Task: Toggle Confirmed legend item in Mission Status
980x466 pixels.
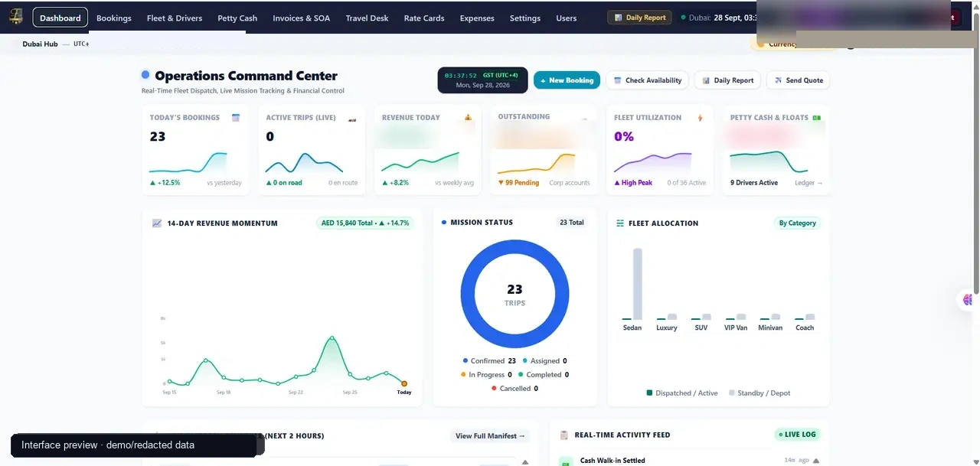Action: 489,361
